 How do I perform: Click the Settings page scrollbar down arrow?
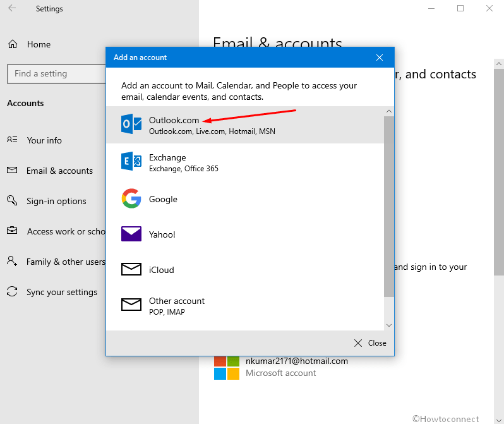pyautogui.click(x=498, y=420)
